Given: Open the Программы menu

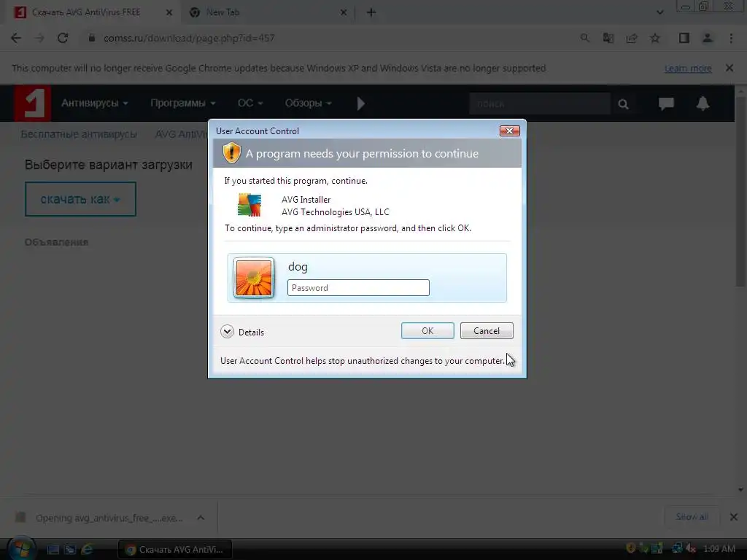Looking at the screenshot, I should pos(183,103).
